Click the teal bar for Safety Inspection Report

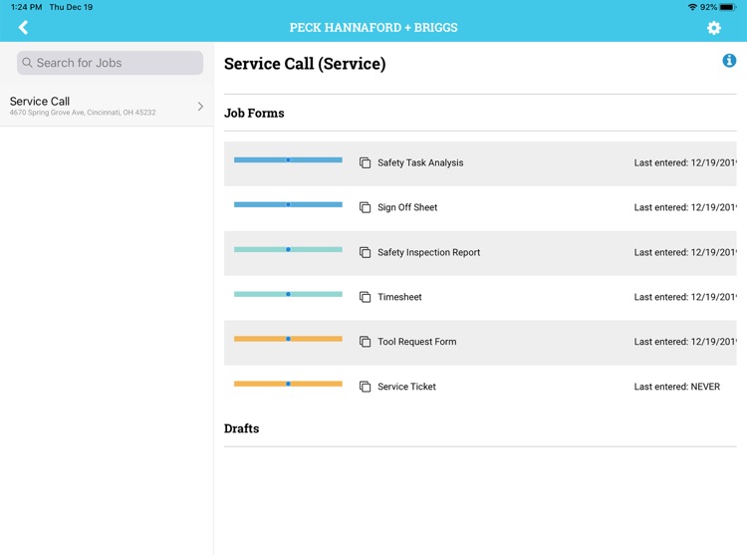288,249
